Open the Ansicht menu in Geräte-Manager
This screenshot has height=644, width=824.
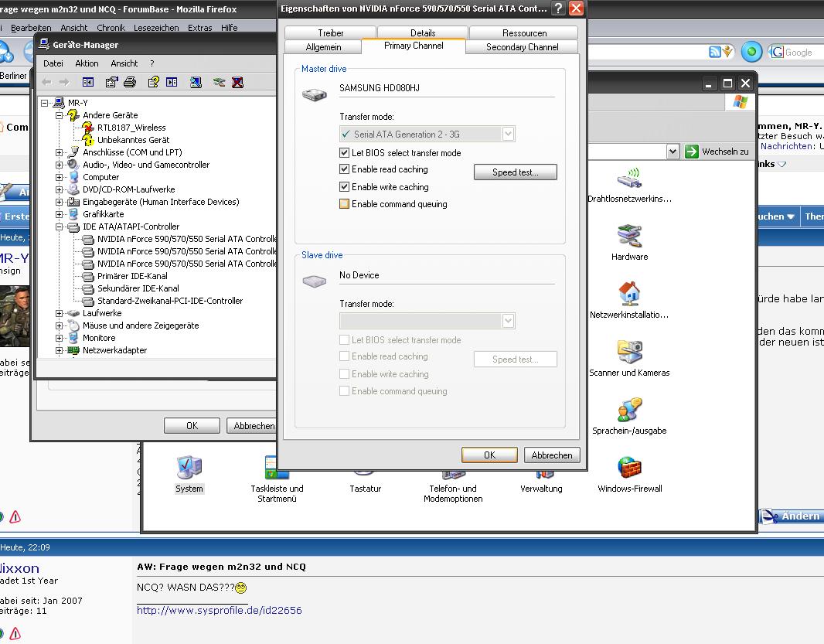(x=124, y=63)
